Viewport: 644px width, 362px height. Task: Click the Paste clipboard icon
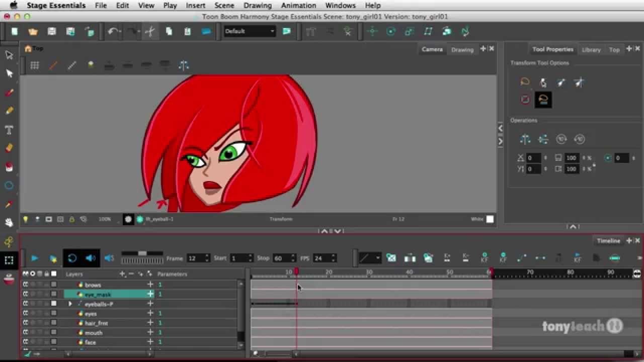pyautogui.click(x=187, y=31)
